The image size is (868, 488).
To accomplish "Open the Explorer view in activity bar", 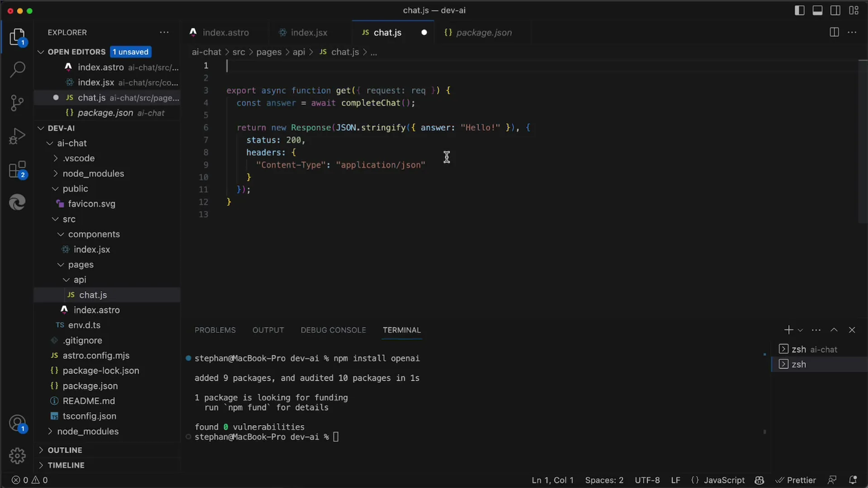I will point(17,37).
